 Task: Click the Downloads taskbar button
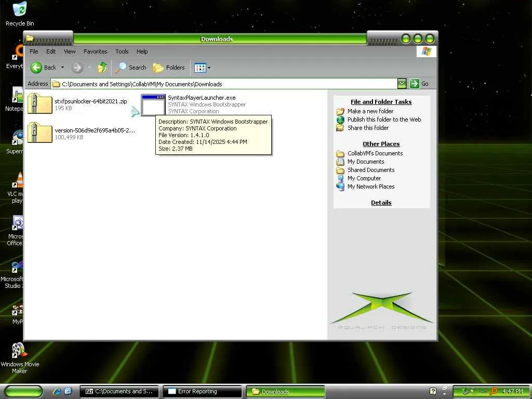point(285,392)
